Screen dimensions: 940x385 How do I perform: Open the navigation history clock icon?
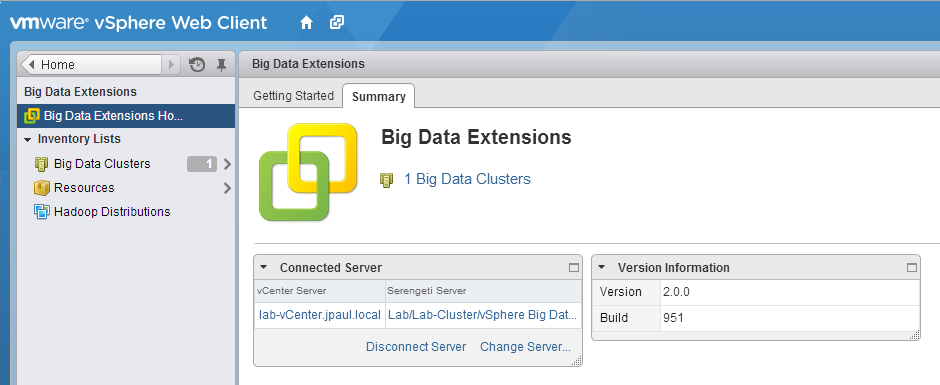pos(197,64)
